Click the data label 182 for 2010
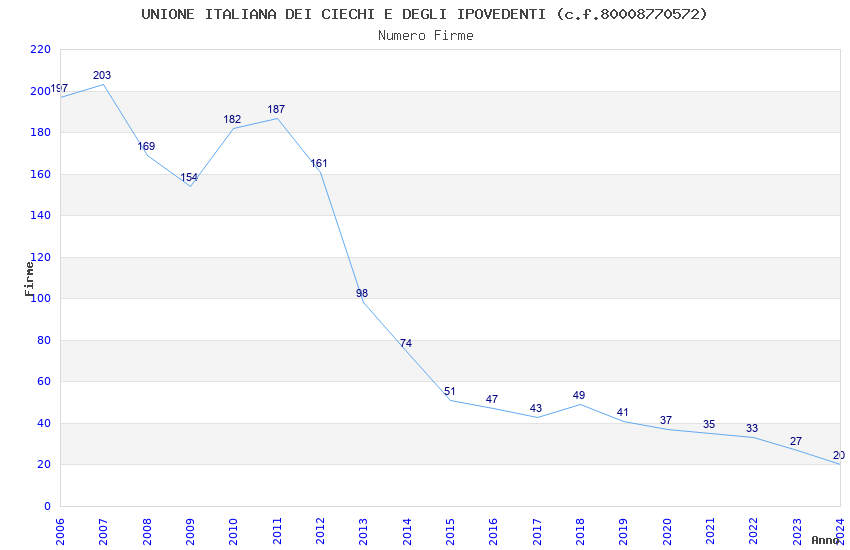Viewport: 850px width, 550px height. tap(232, 119)
